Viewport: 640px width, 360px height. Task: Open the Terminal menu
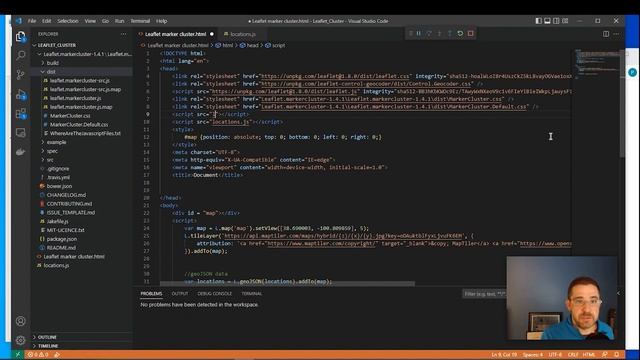point(140,21)
